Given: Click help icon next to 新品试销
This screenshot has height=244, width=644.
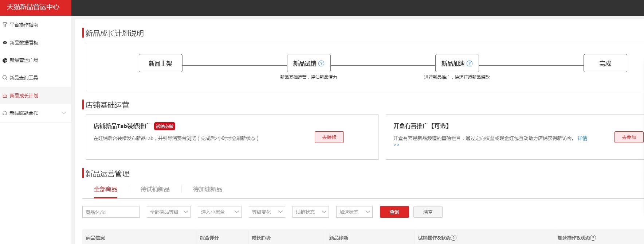Looking at the screenshot, I should point(321,63).
